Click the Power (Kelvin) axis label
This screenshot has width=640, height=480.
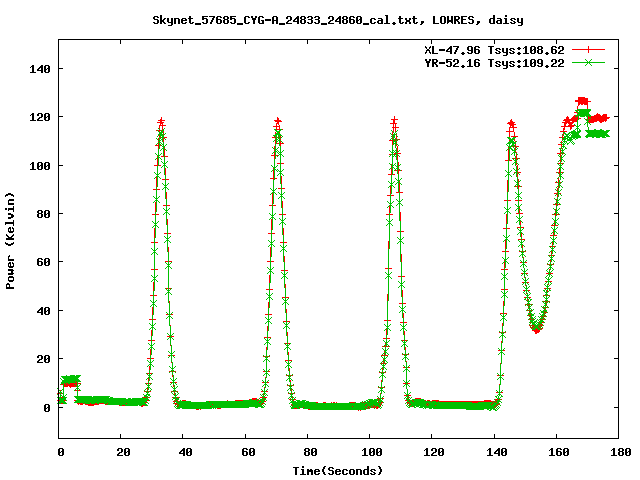[10, 241]
